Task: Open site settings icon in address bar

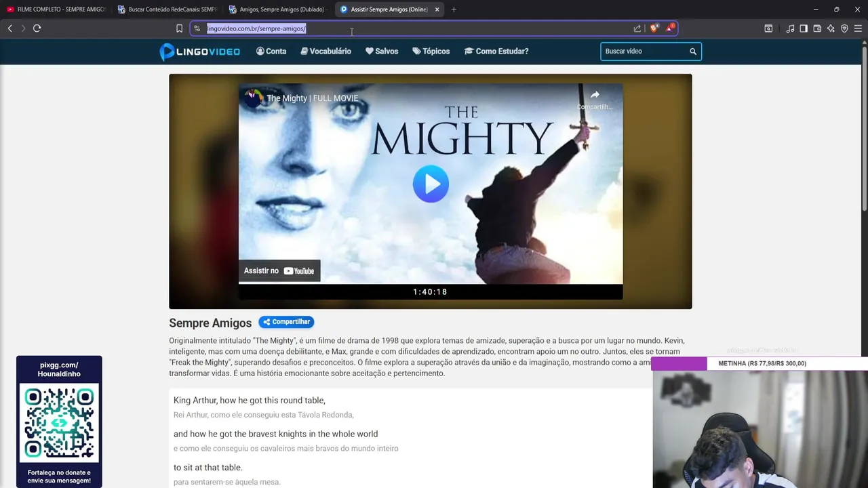Action: click(x=197, y=28)
